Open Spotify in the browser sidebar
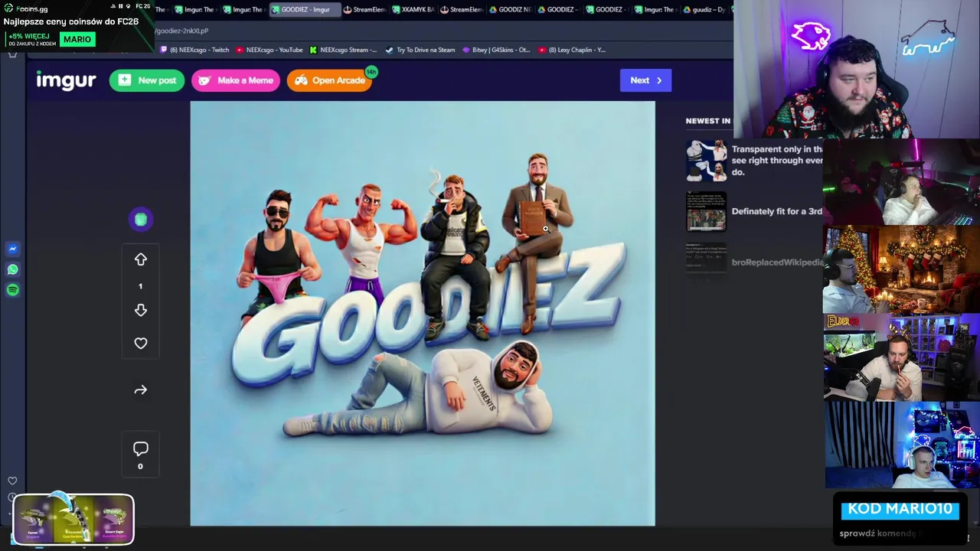The height and width of the screenshot is (551, 980). pos(13,290)
